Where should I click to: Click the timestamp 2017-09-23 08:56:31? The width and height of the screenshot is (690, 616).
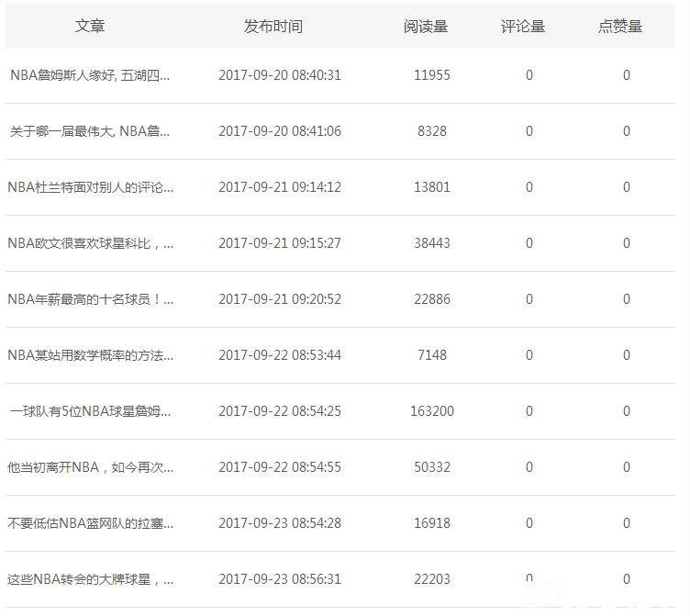280,579
